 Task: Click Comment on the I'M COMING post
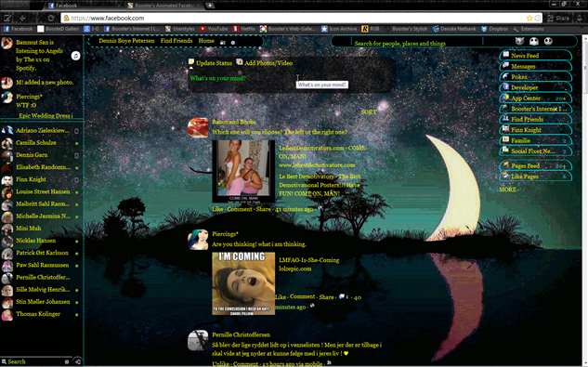pos(302,296)
